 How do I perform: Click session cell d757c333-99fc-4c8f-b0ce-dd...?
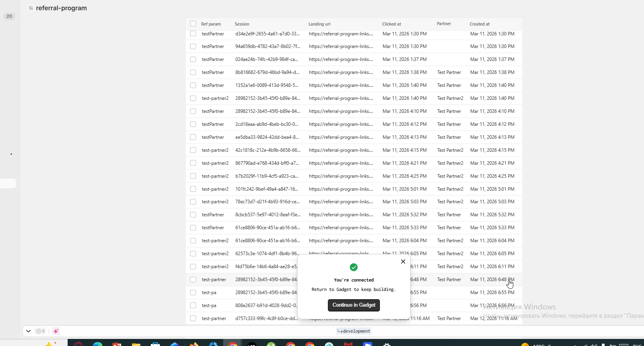(266, 318)
